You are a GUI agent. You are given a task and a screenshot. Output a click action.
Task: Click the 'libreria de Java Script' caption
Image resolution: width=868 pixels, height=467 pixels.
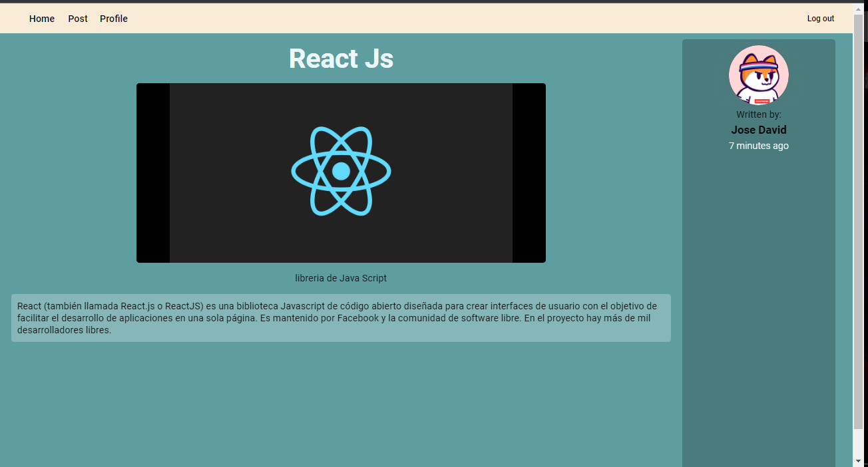pos(341,278)
